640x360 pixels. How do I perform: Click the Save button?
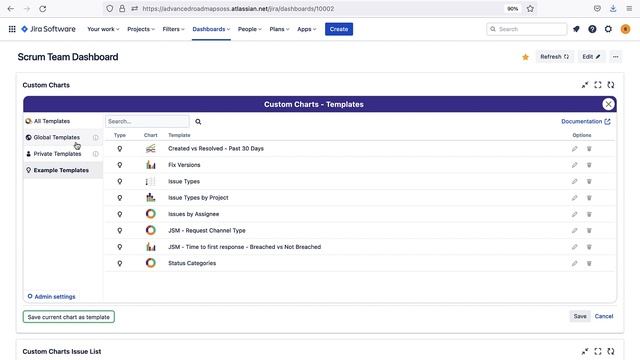click(x=580, y=316)
